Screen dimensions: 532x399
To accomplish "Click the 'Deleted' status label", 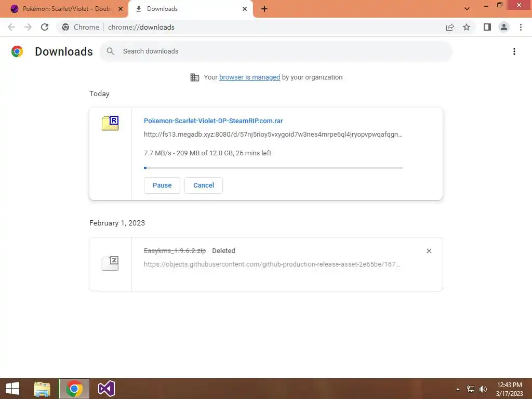I will coord(223,251).
